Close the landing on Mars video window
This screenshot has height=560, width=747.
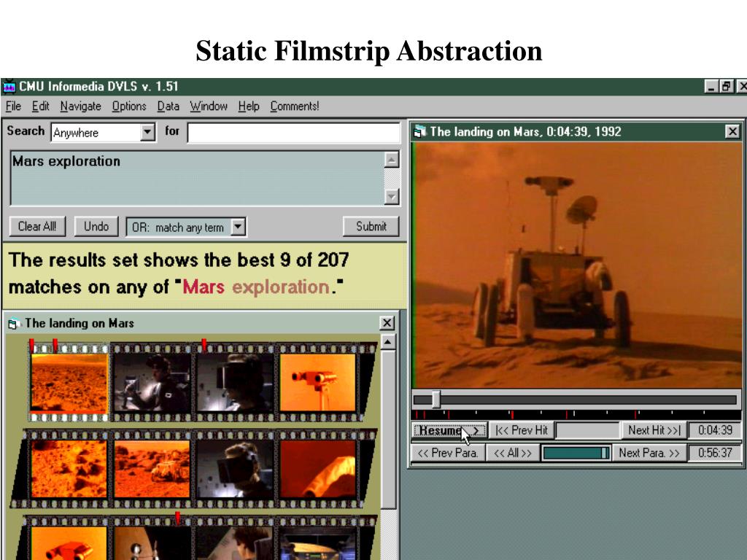pos(732,131)
